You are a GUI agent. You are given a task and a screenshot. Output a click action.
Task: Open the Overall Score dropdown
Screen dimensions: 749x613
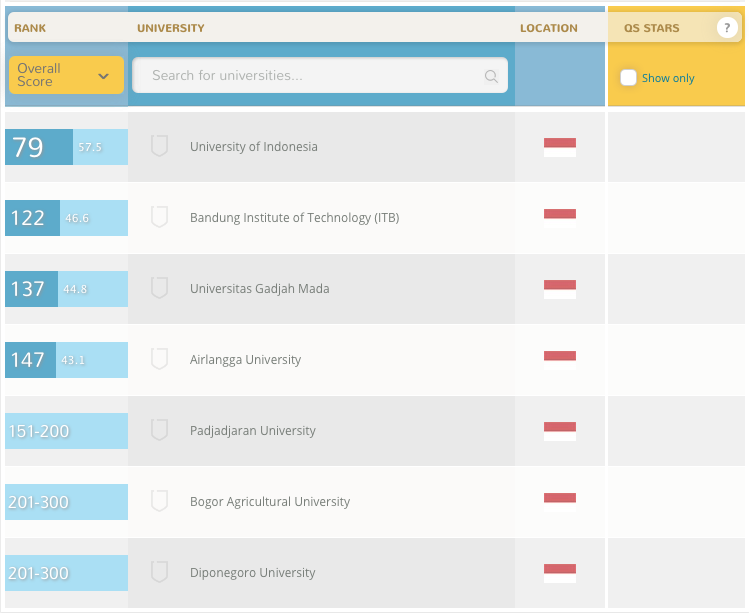(x=66, y=75)
